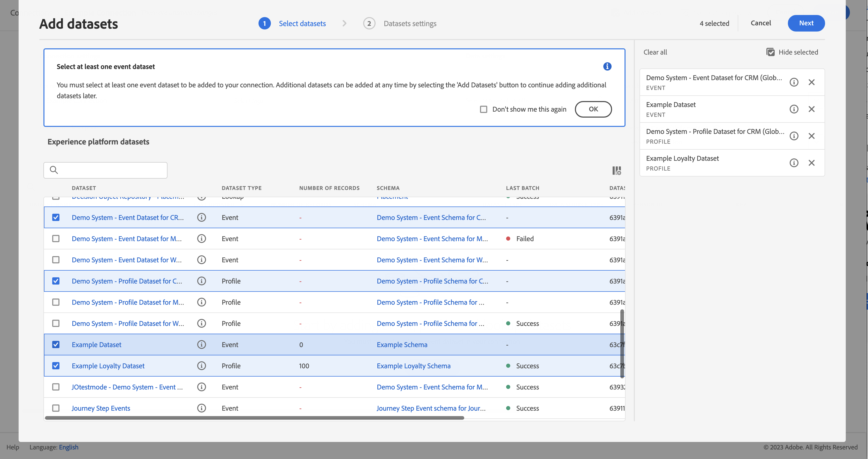Image resolution: width=868 pixels, height=459 pixels.
Task: View info of selected Example Dataset in sidebar
Action: (794, 109)
